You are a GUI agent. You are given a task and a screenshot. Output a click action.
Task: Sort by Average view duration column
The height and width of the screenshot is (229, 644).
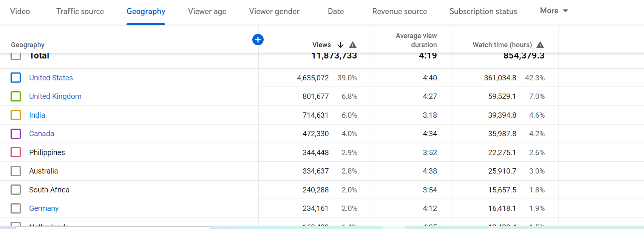pos(416,40)
